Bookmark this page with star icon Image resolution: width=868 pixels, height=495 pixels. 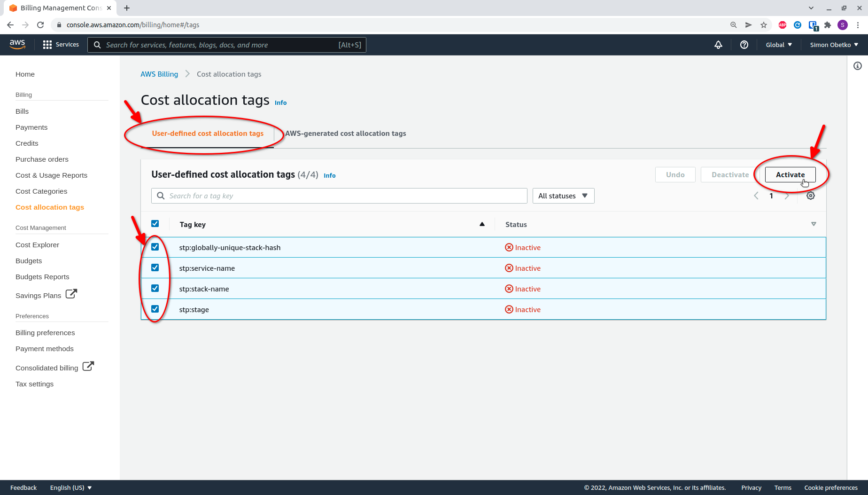point(764,25)
